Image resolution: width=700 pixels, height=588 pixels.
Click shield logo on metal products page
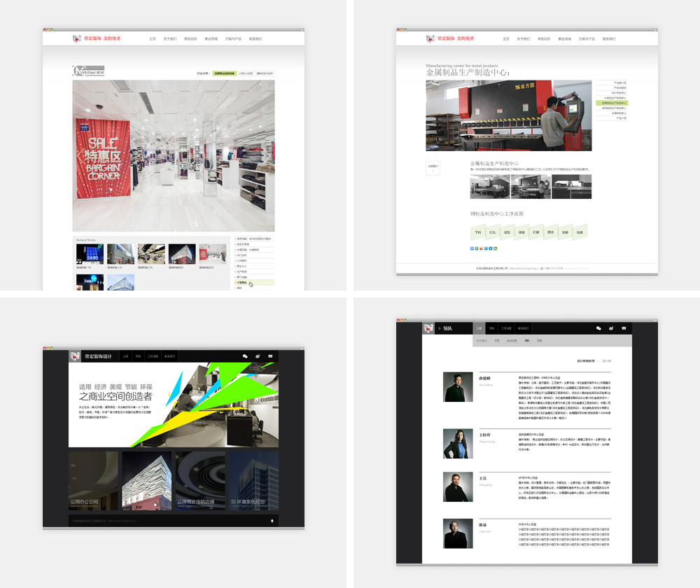tap(430, 39)
